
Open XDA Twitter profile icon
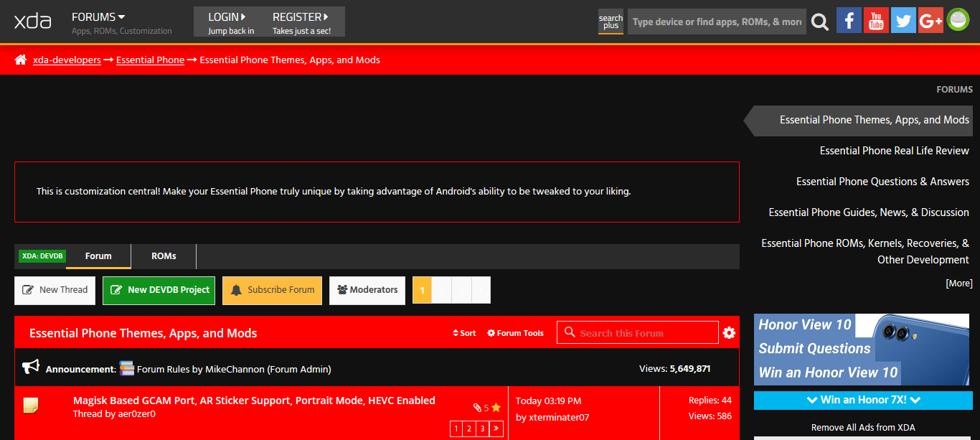tap(903, 20)
